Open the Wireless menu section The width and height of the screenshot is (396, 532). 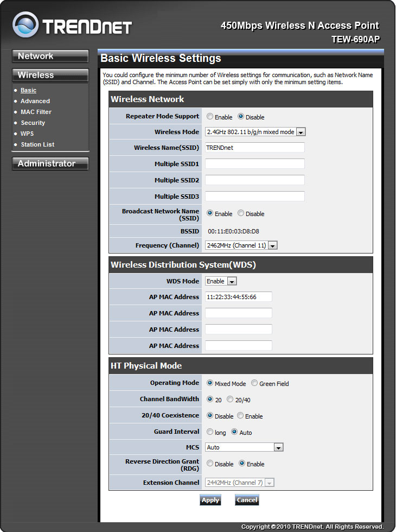[x=50, y=75]
